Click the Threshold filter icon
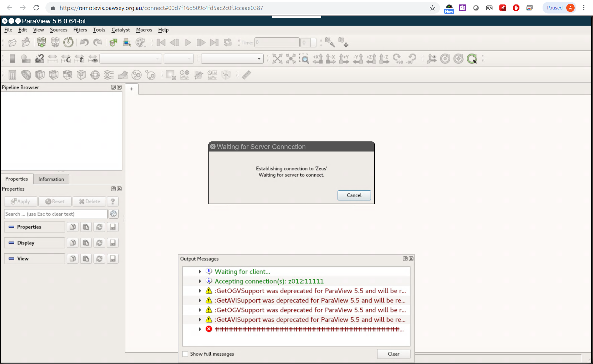 click(67, 75)
